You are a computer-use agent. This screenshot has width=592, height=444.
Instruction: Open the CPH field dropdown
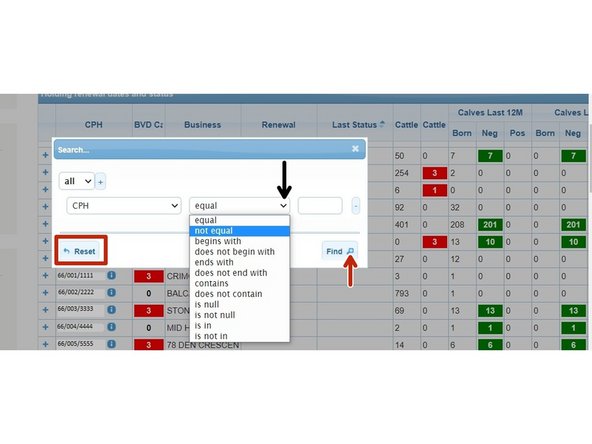(124, 206)
